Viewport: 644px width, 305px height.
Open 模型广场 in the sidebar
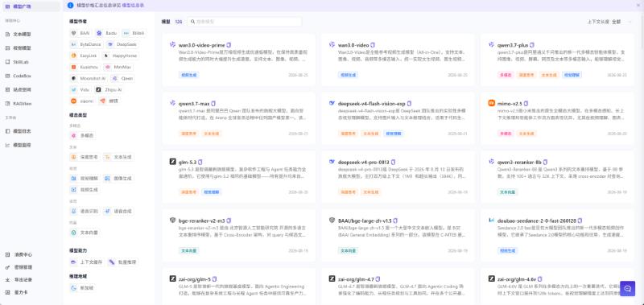pos(31,6)
